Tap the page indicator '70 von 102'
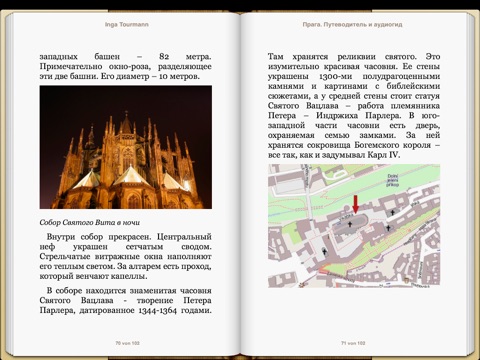This screenshot has width=480, height=360. point(127,343)
